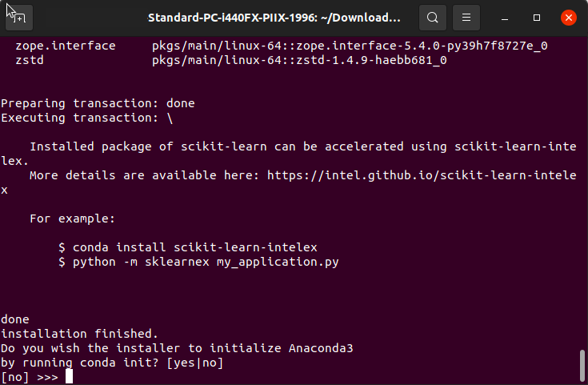Open a new terminal tab
The image size is (588, 385).
[x=18, y=18]
